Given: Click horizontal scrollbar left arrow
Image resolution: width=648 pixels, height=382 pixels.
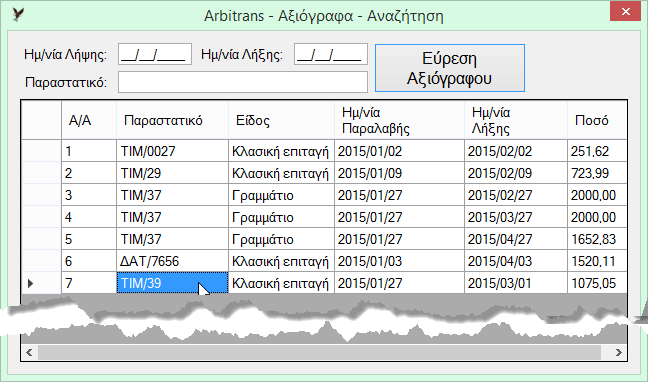Looking at the screenshot, I should point(29,352).
